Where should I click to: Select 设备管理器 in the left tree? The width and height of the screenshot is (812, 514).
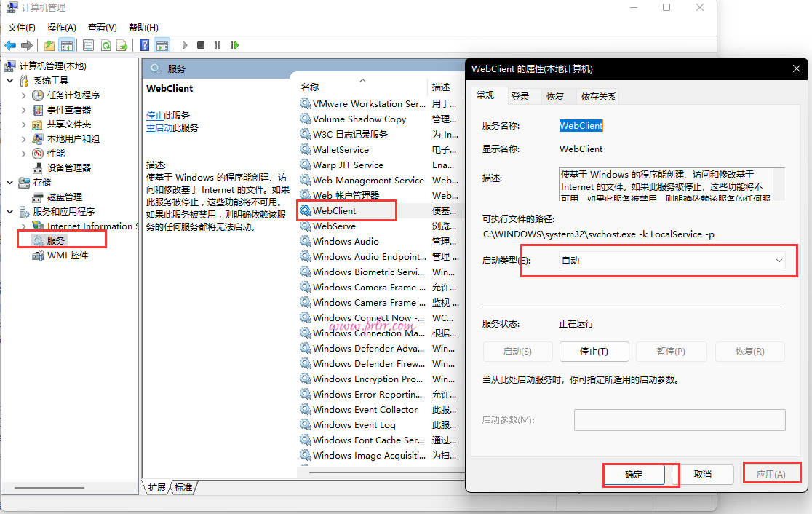[x=69, y=167]
